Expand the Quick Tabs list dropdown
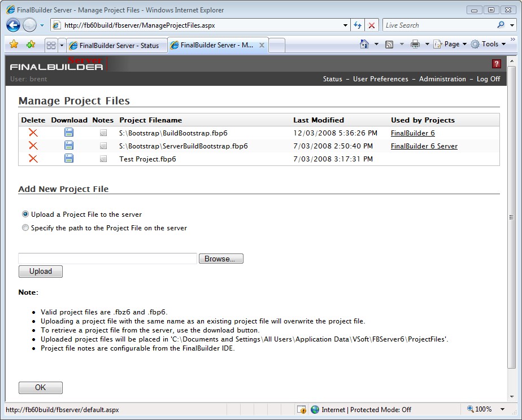The width and height of the screenshot is (522, 420). tap(62, 45)
